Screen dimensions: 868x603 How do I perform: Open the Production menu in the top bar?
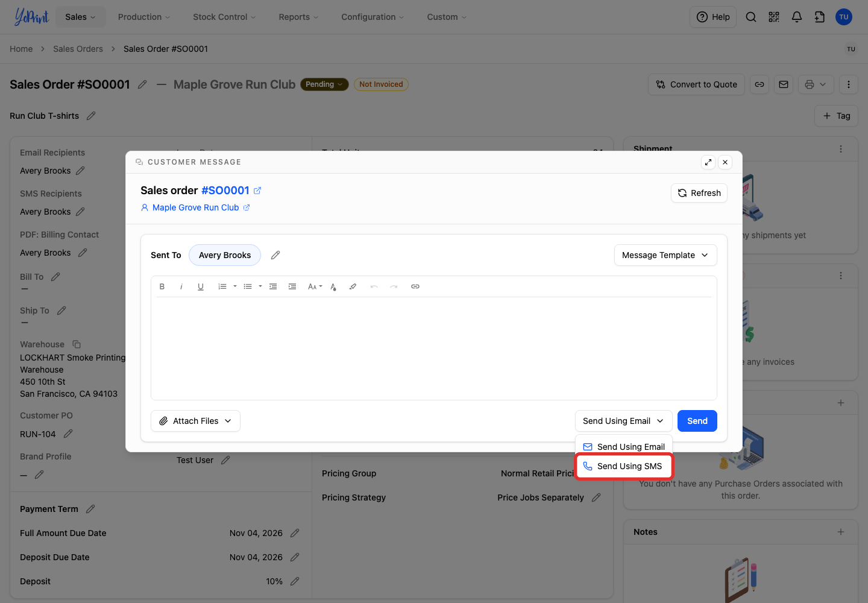click(x=144, y=17)
